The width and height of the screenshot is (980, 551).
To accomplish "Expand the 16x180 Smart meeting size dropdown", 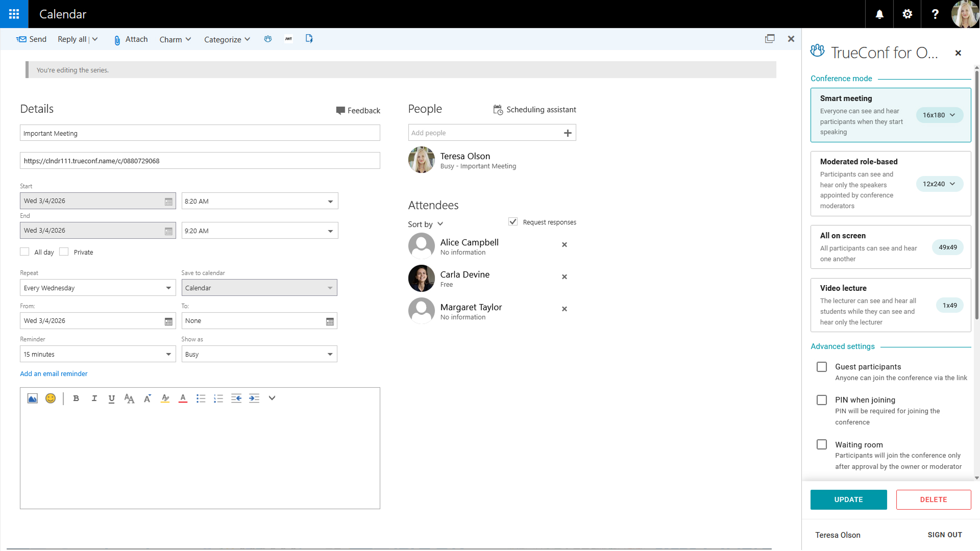I will click(x=939, y=115).
